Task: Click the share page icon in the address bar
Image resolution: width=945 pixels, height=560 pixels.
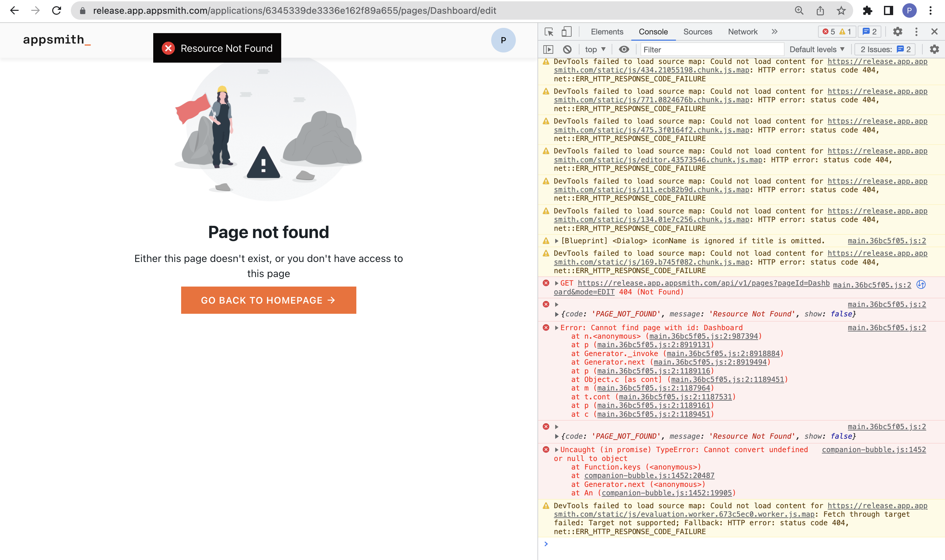Action: [x=820, y=10]
